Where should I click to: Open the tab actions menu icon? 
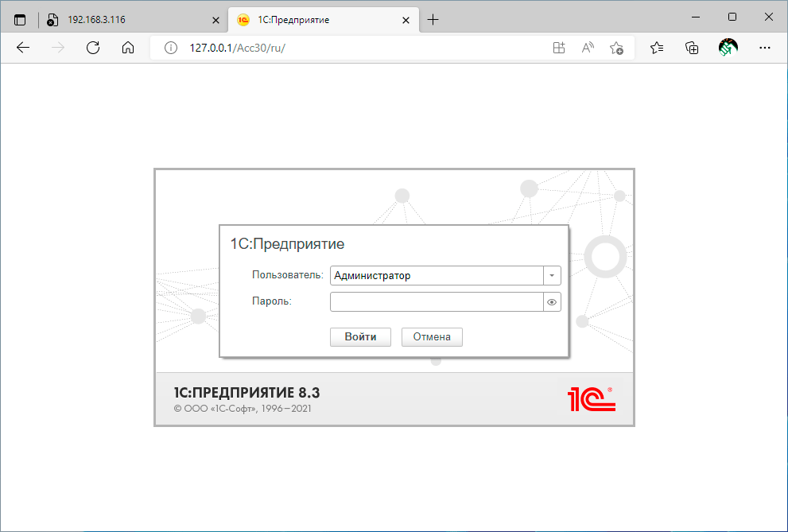20,20
